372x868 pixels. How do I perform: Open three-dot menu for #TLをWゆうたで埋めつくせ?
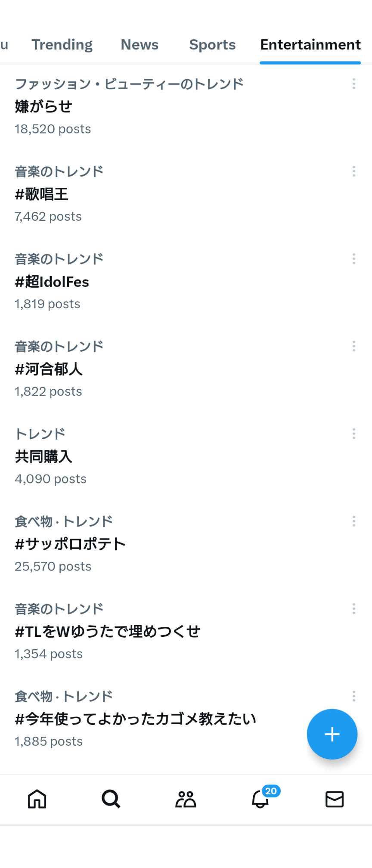click(354, 609)
